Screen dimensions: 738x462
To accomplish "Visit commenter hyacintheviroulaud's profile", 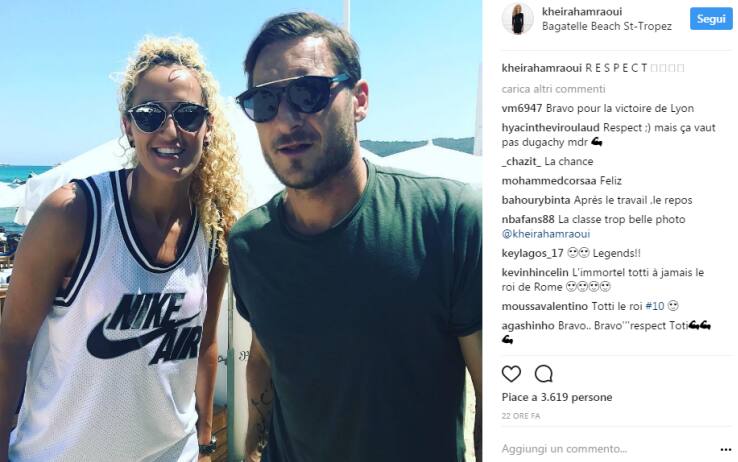I will (x=550, y=127).
